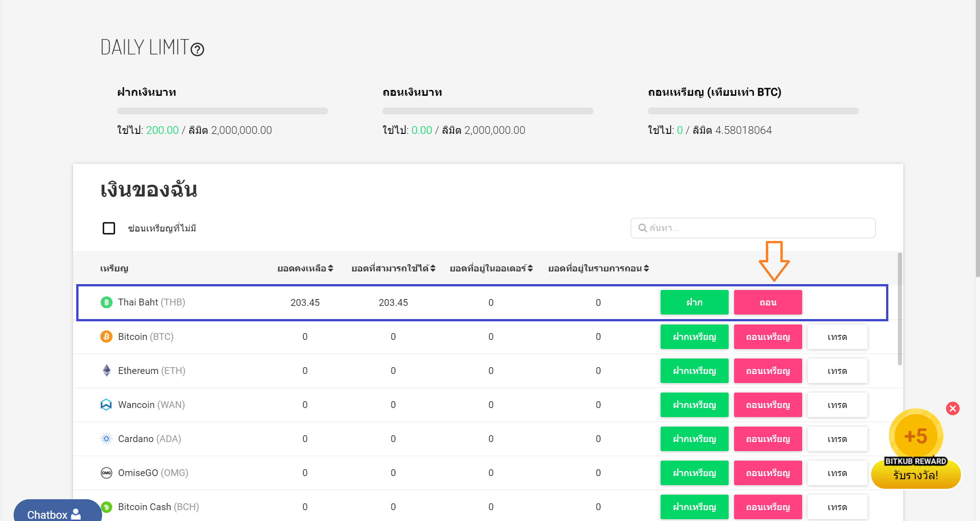The image size is (980, 521).
Task: Click the เหรียญ column header
Action: (114, 269)
